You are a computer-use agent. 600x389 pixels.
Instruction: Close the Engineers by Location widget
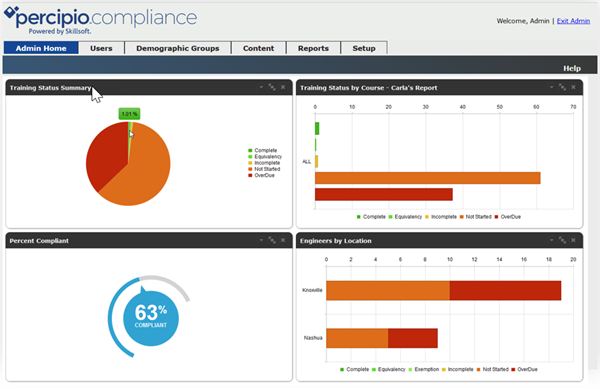click(573, 240)
